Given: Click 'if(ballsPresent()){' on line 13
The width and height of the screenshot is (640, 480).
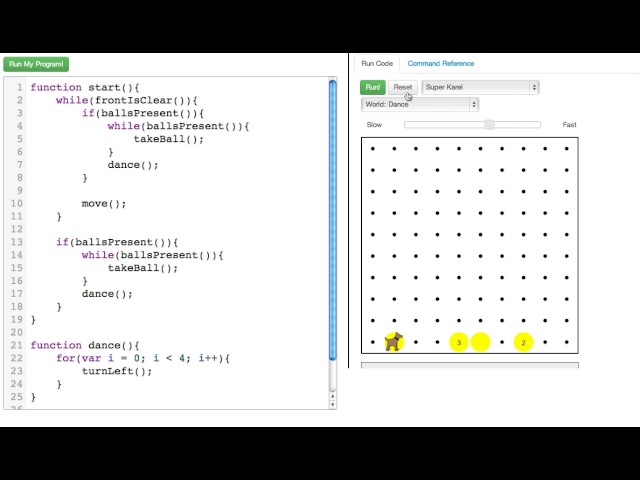Looking at the screenshot, I should point(117,242).
